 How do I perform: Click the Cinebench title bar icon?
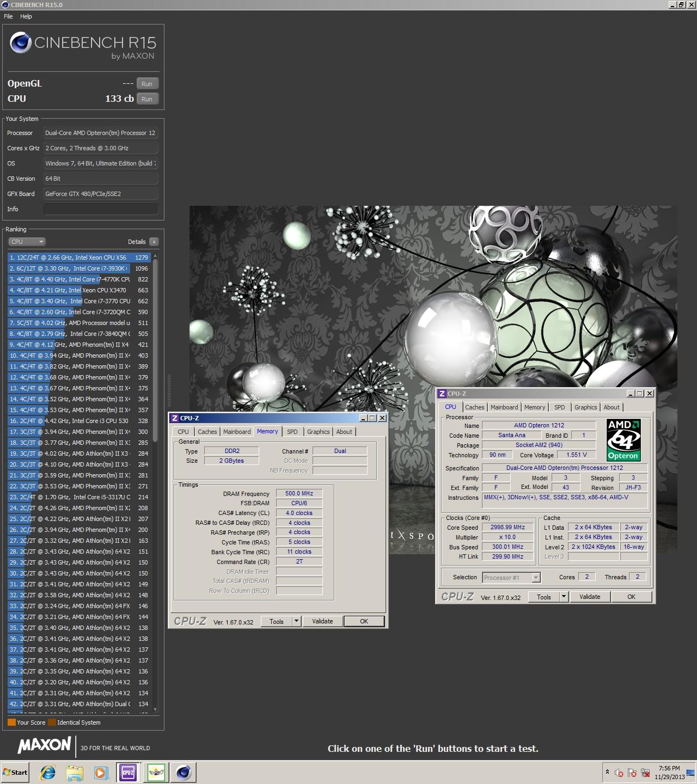[x=5, y=5]
